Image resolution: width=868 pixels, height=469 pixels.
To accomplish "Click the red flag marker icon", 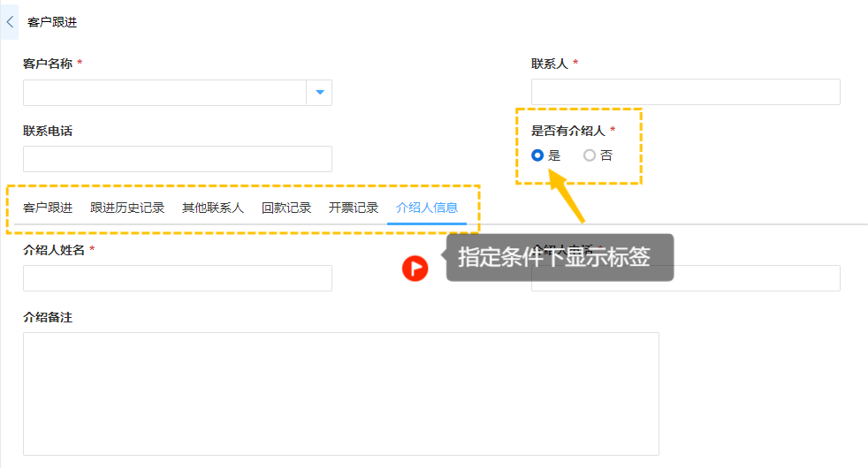I will click(x=415, y=268).
